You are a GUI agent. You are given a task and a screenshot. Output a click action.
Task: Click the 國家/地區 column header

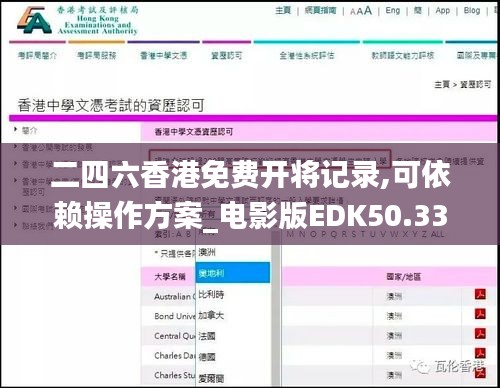[x=404, y=276]
